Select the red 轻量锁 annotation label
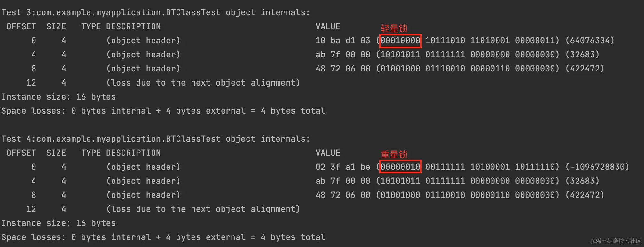This screenshot has width=644, height=247. point(394,29)
